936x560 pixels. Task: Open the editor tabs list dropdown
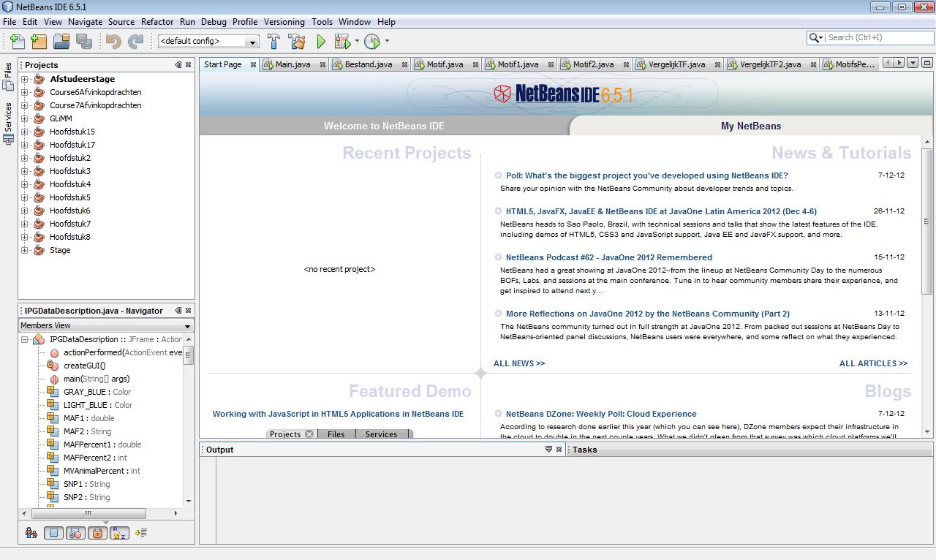tap(913, 63)
